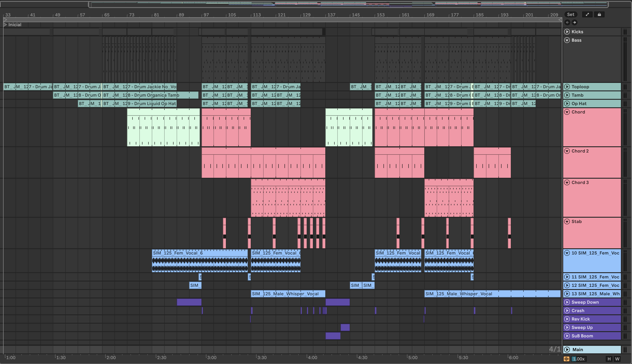
Task: Select the SuB Boom track title
Action: [x=582, y=336]
